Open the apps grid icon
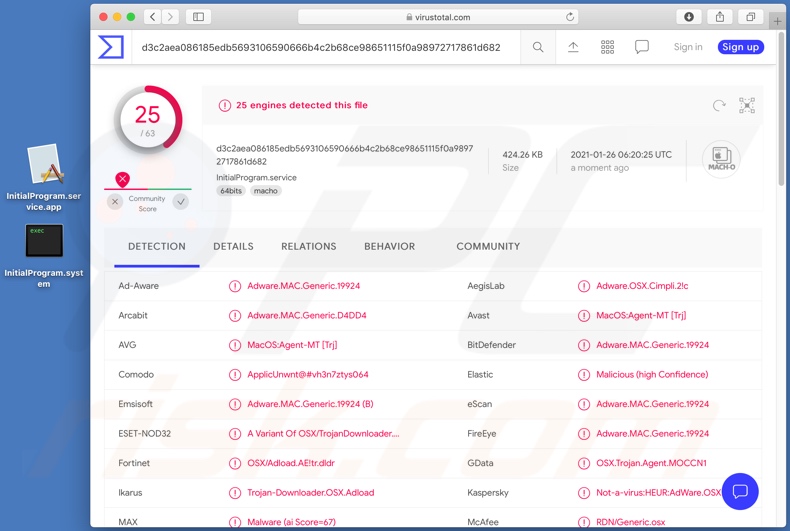This screenshot has height=531, width=790. tap(607, 47)
